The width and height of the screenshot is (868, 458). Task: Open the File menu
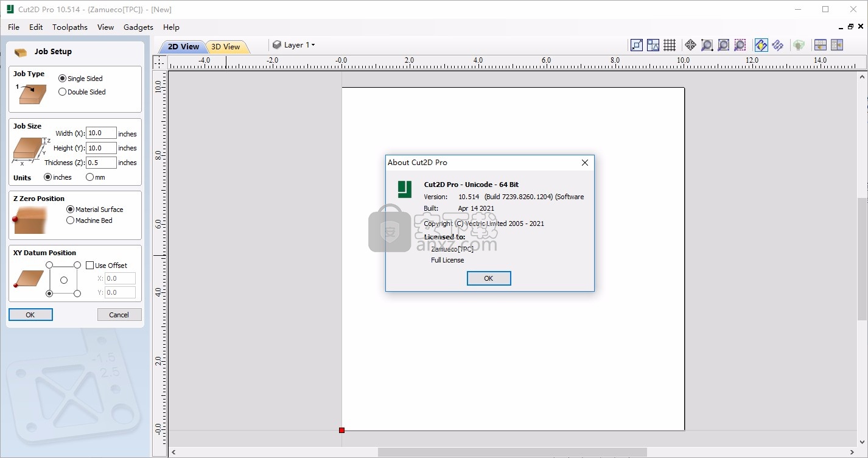tap(13, 27)
